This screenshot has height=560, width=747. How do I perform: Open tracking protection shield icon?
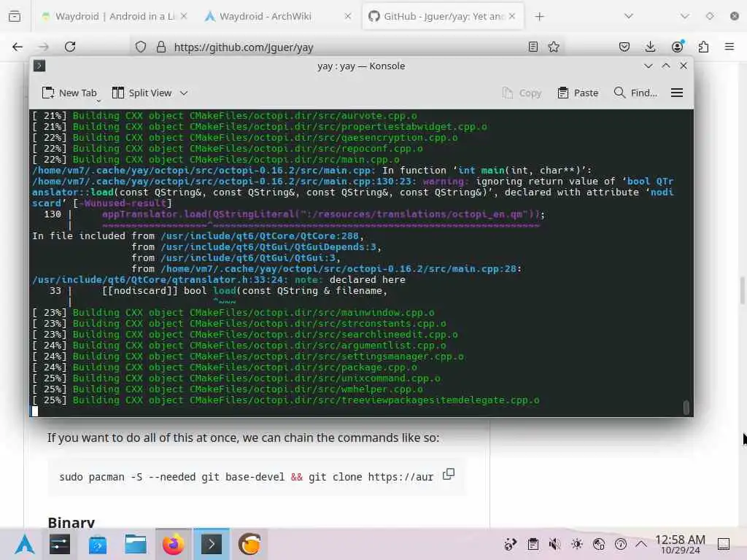tap(141, 47)
